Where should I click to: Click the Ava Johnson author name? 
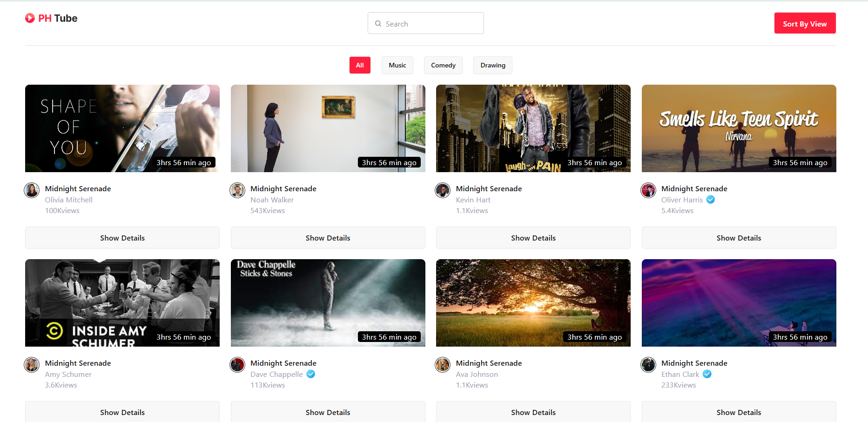tap(477, 374)
